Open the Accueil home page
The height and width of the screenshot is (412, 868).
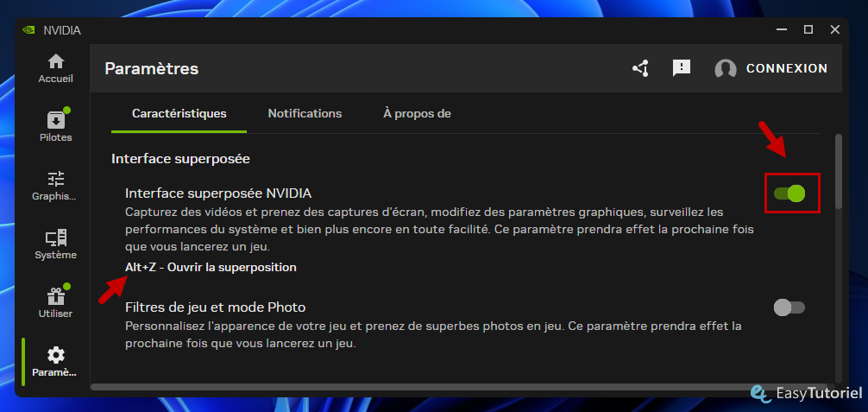point(55,69)
